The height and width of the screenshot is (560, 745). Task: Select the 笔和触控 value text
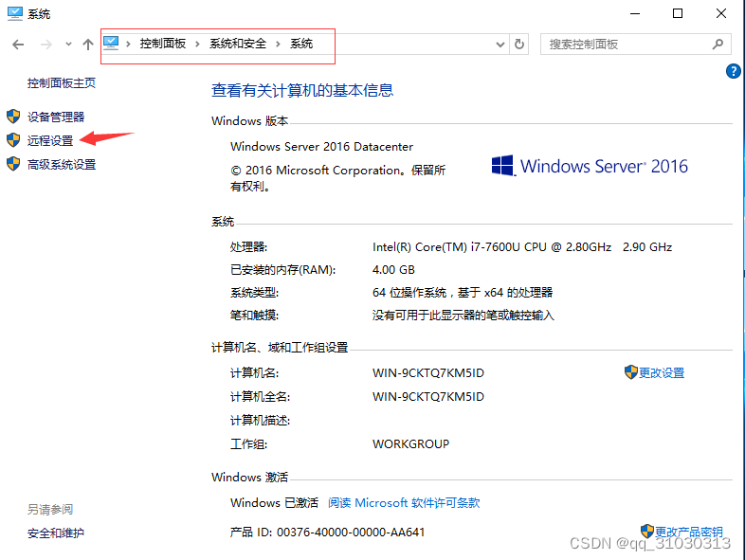[463, 316]
